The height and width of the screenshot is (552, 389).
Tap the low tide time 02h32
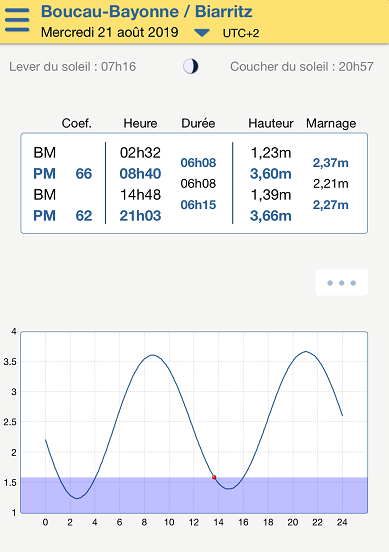(x=140, y=152)
